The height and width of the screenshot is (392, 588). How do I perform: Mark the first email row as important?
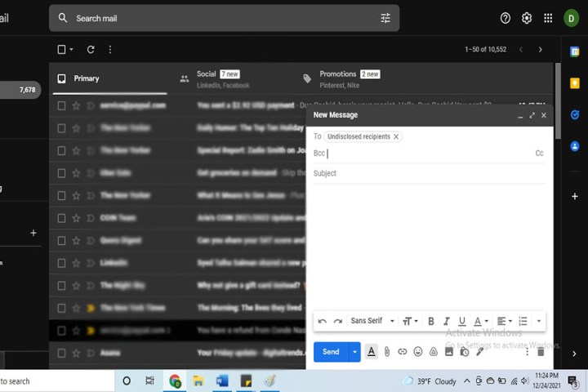click(91, 106)
